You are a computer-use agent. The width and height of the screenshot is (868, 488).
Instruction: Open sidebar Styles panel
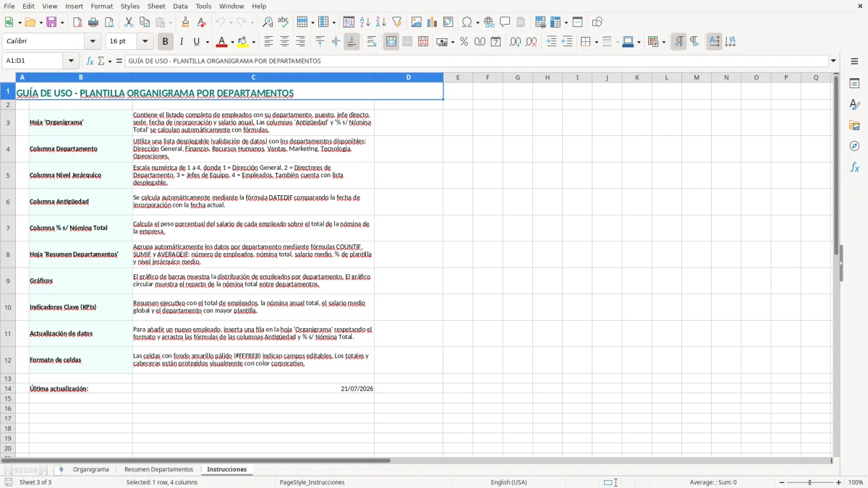(x=854, y=105)
